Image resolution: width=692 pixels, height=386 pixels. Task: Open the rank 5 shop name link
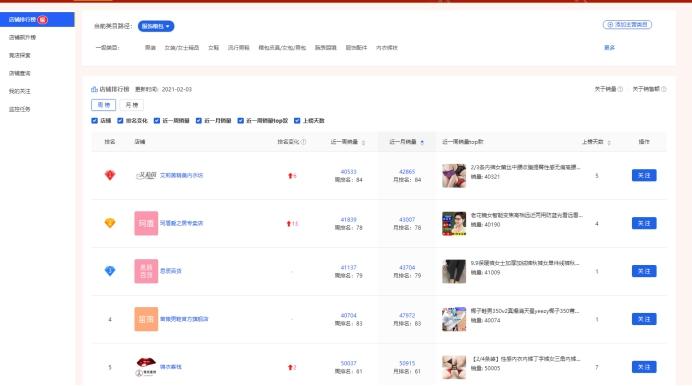point(170,367)
